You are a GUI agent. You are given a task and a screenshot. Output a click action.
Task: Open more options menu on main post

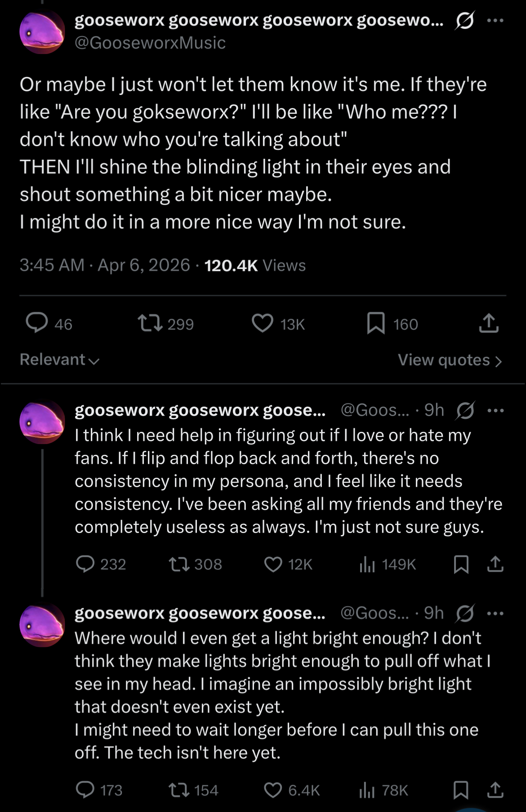click(495, 21)
